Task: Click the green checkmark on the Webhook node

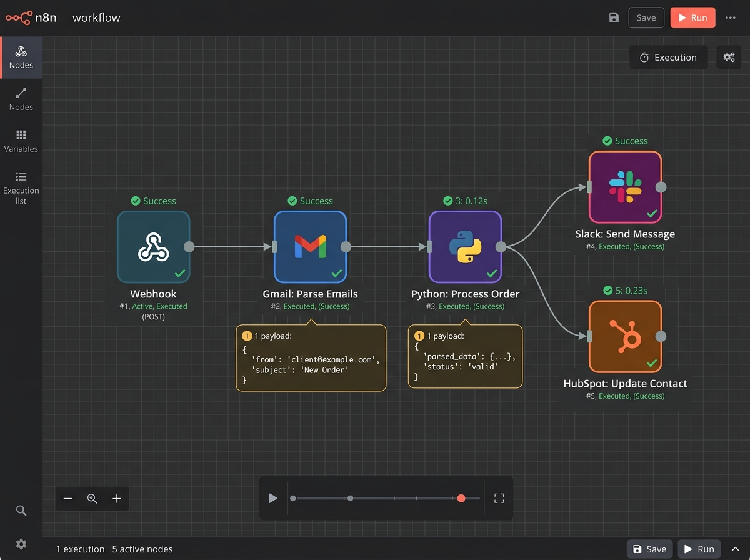Action: coord(180,273)
